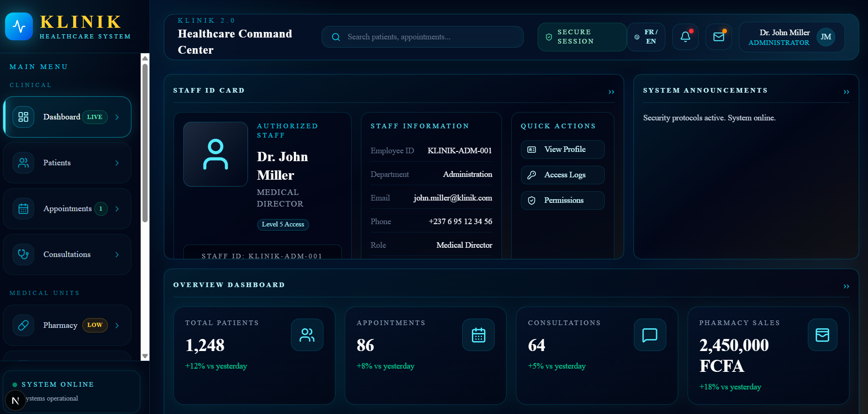Click employee ID KLINIK-ADM-001 value
This screenshot has height=414, width=868.
pyautogui.click(x=459, y=151)
